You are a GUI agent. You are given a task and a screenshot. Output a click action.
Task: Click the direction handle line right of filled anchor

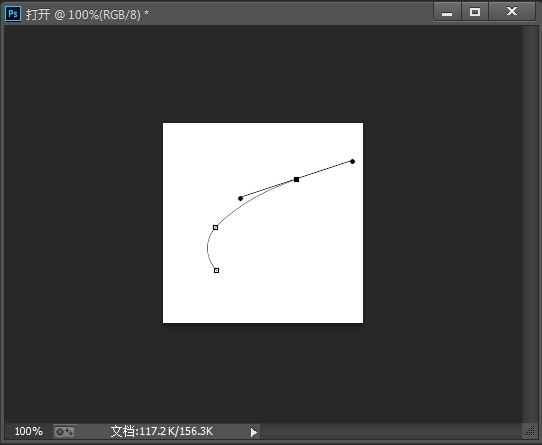[324, 170]
